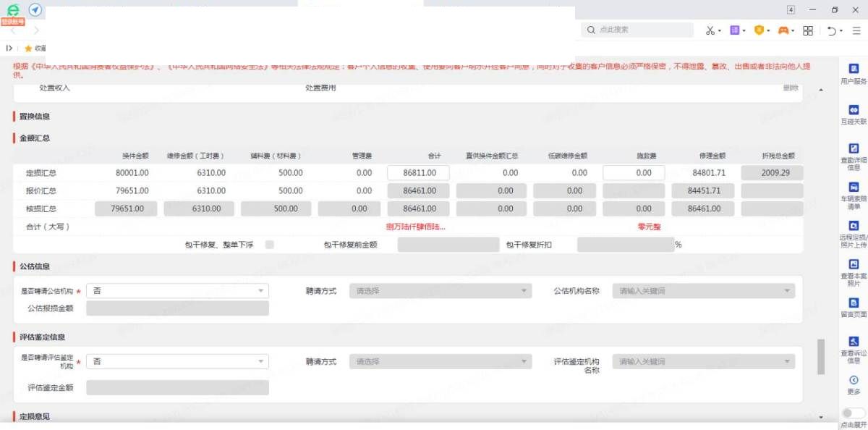The height and width of the screenshot is (430, 868).
Task: Open 留言页面 sidebar icon
Action: coord(854,303)
